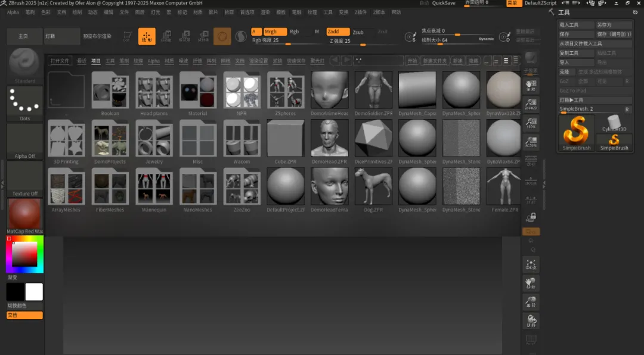Toggle the M material mode

(317, 32)
